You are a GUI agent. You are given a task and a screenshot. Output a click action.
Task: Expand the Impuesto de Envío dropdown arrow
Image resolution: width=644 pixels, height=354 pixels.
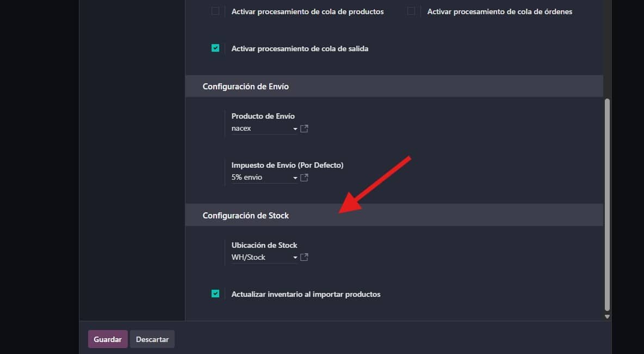[295, 178]
